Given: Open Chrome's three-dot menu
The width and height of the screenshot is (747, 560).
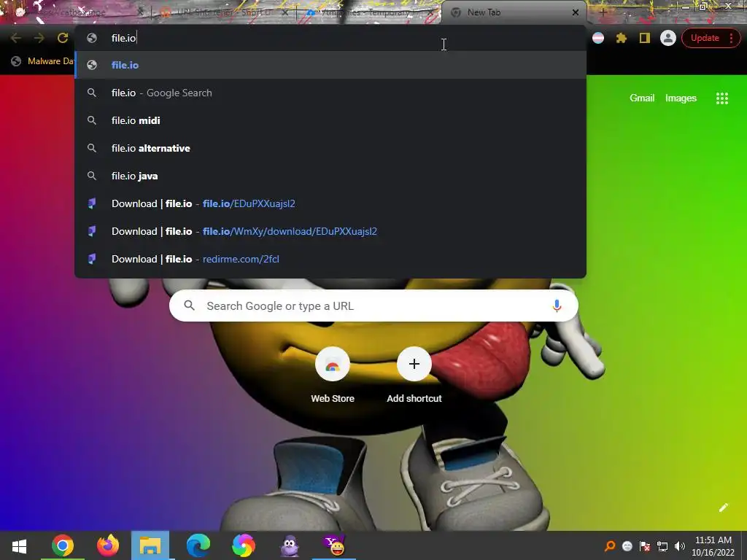Looking at the screenshot, I should click(731, 38).
